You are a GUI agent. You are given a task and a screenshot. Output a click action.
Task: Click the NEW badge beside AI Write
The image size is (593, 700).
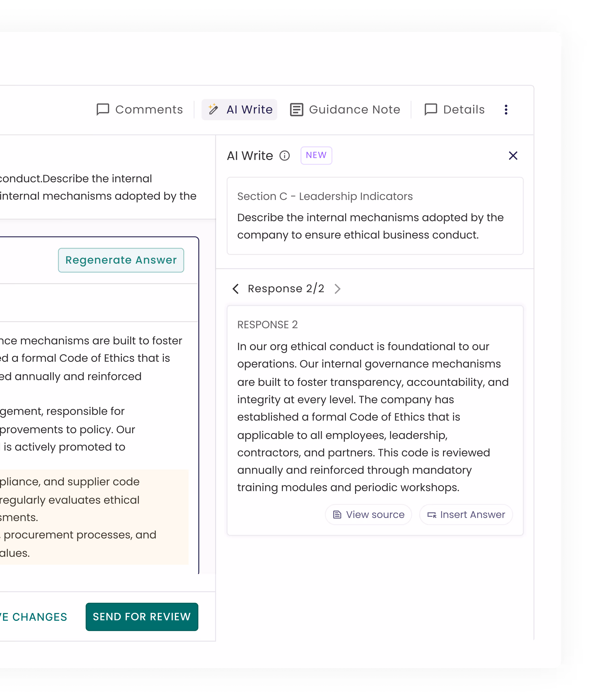click(316, 155)
